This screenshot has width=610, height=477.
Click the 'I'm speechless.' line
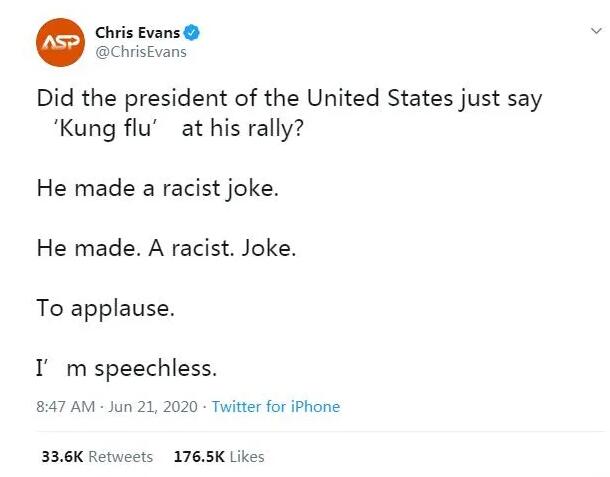(x=125, y=369)
